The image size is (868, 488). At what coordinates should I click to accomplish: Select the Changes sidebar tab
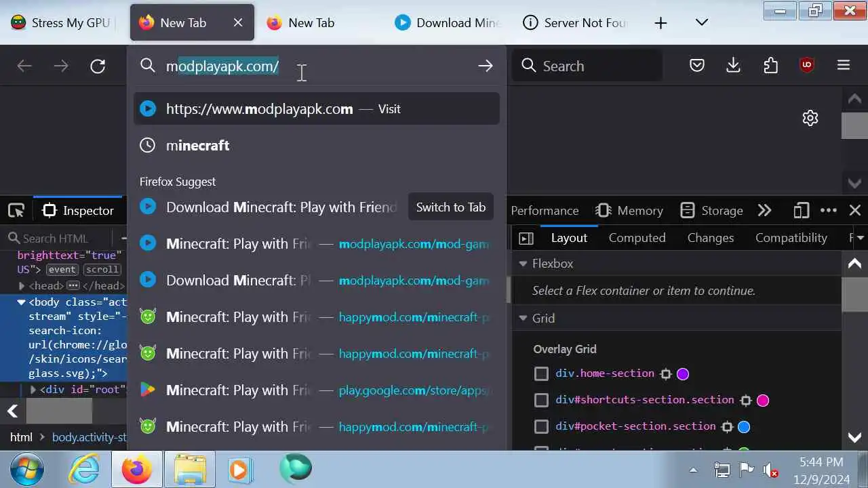tap(710, 238)
